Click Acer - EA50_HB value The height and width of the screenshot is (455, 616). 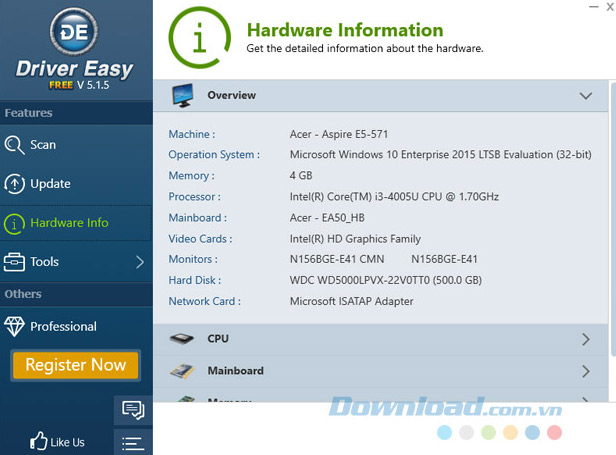tap(327, 218)
